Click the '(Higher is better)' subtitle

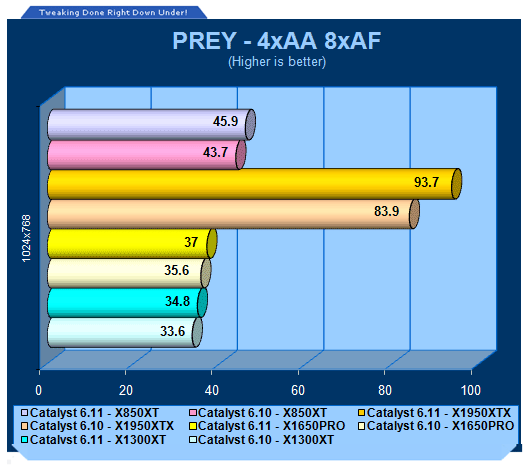277,62
